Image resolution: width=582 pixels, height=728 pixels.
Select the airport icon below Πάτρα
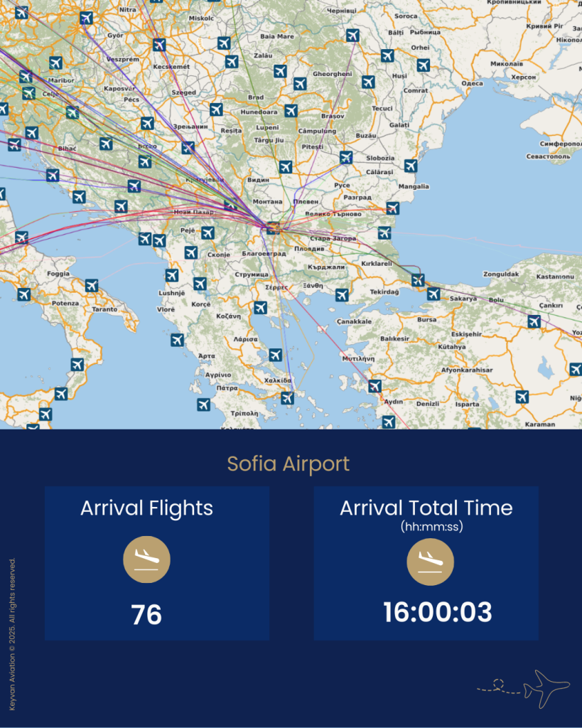(x=204, y=405)
